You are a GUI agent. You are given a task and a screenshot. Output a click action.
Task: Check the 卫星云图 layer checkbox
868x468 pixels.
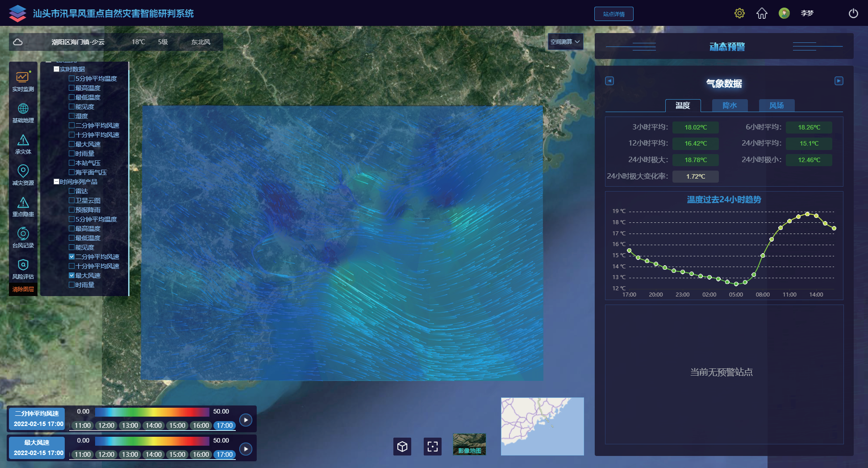tap(71, 201)
